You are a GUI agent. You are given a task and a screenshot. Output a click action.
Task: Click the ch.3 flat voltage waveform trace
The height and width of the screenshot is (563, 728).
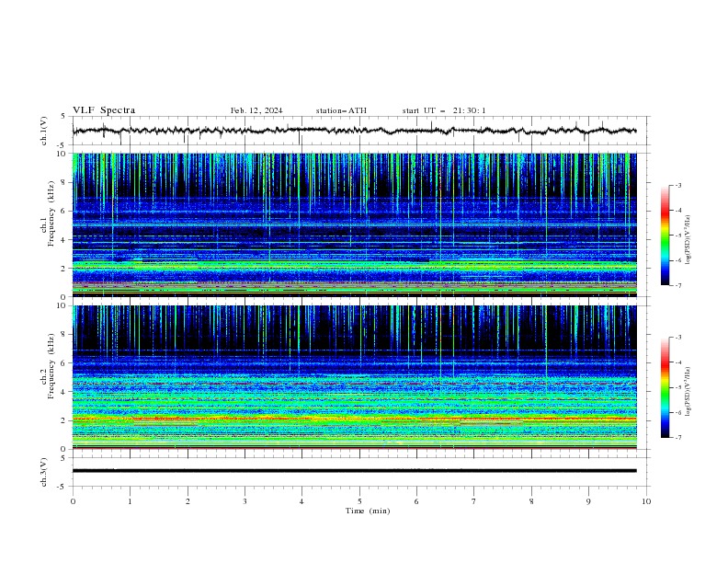click(x=354, y=471)
